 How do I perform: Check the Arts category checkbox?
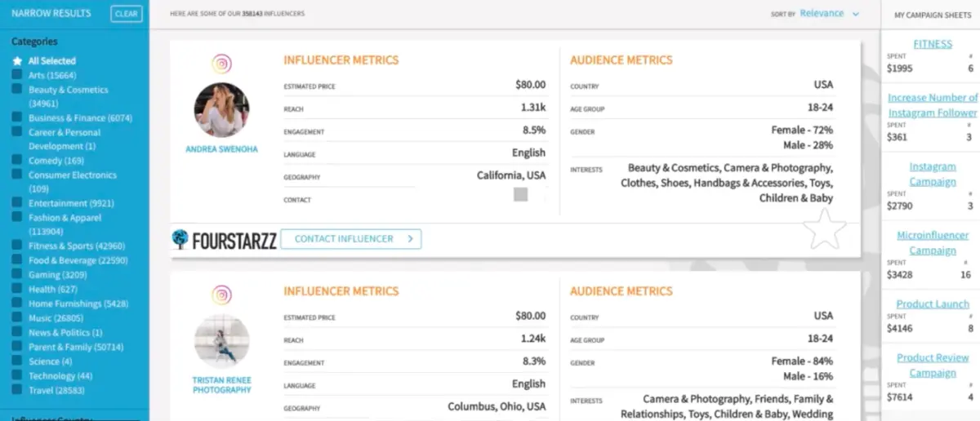click(17, 75)
